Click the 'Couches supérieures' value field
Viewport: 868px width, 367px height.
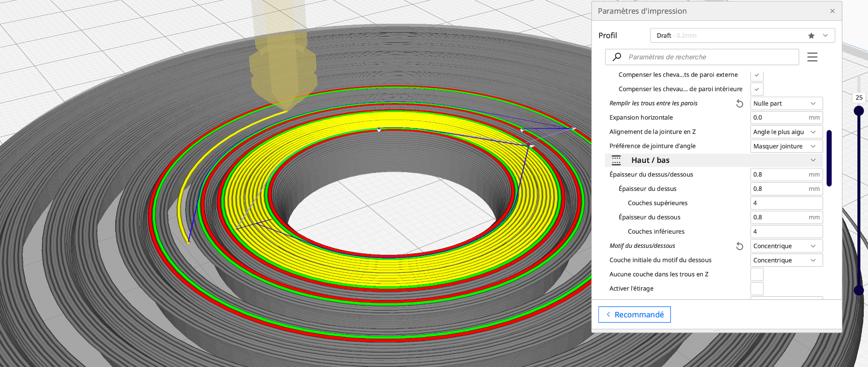(x=786, y=203)
